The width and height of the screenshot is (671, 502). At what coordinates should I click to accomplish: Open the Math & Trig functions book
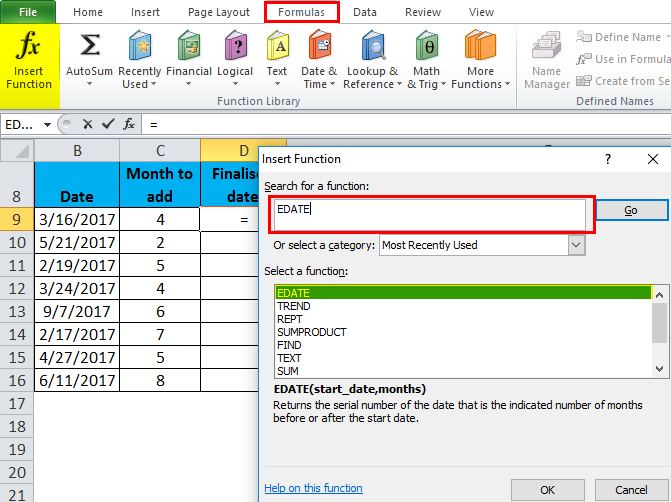click(426, 59)
